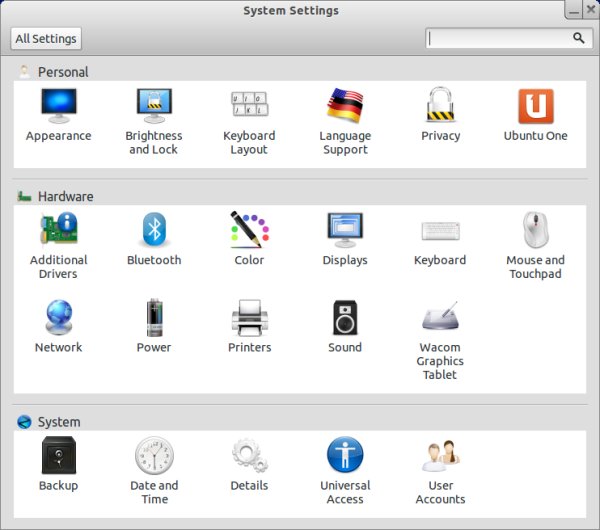600x530 pixels.
Task: Open Date and Time settings
Action: (x=154, y=471)
